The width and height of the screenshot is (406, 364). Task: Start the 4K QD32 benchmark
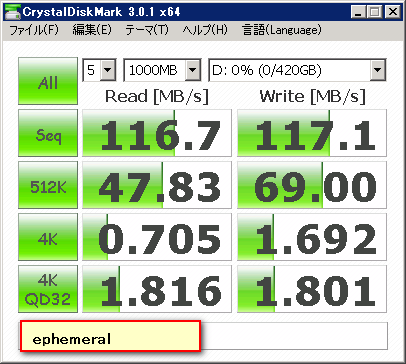[48, 289]
